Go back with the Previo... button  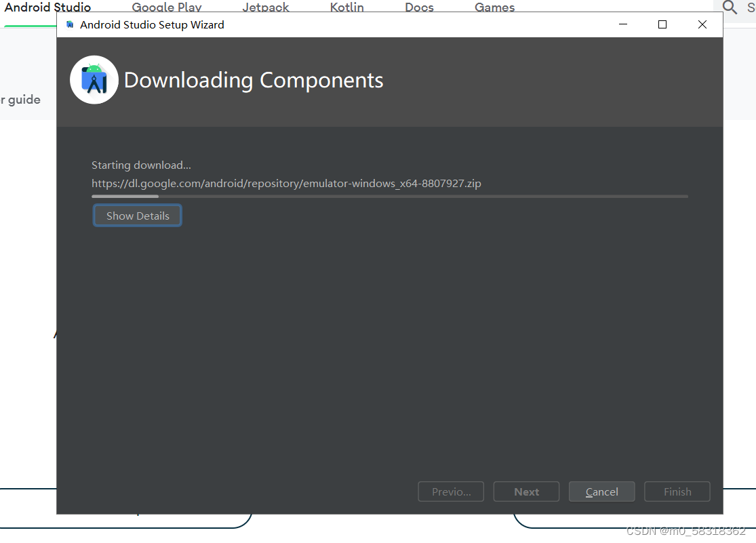pyautogui.click(x=451, y=492)
